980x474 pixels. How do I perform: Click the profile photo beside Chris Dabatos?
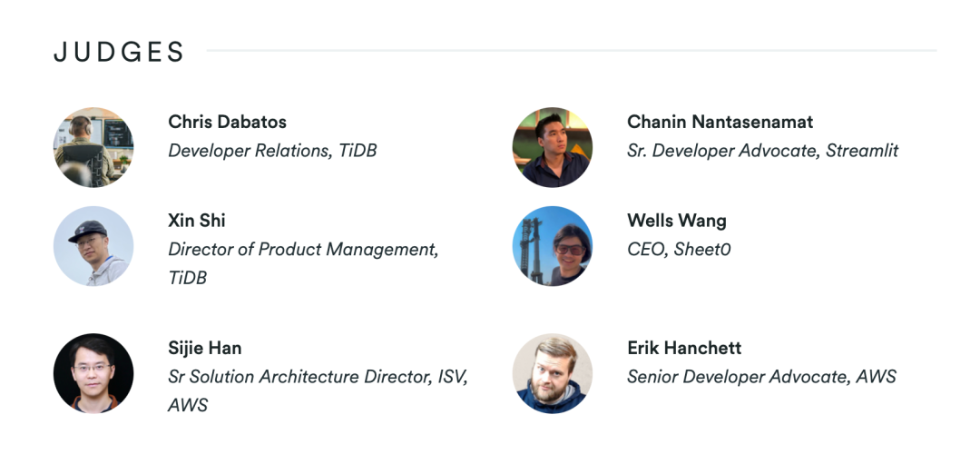click(93, 147)
